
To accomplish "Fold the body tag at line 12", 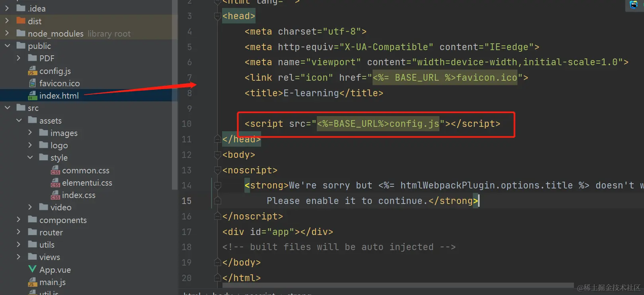I will click(x=217, y=155).
